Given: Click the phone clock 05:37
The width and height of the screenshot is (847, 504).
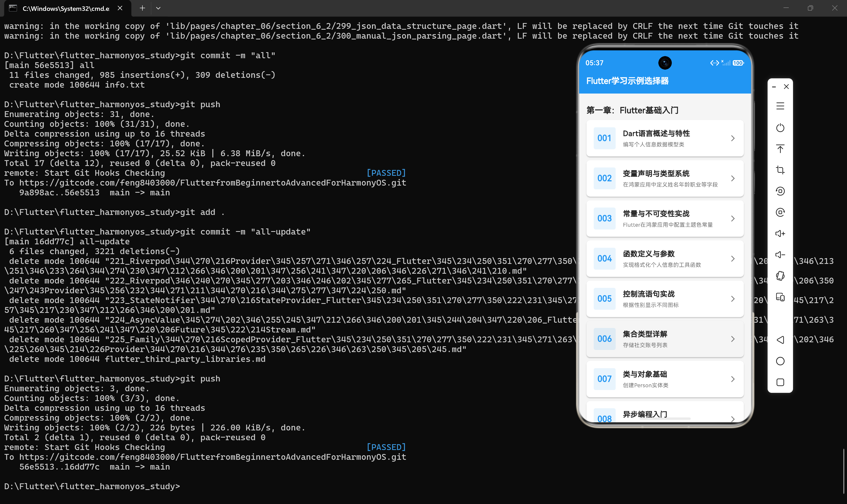Looking at the screenshot, I should coord(594,63).
